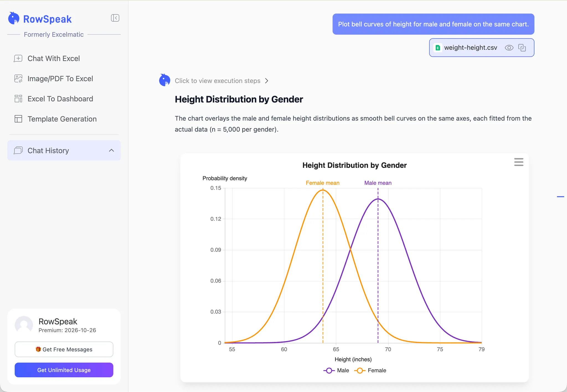Open Chat With Excel
This screenshot has height=392, width=567.
pos(64,58)
